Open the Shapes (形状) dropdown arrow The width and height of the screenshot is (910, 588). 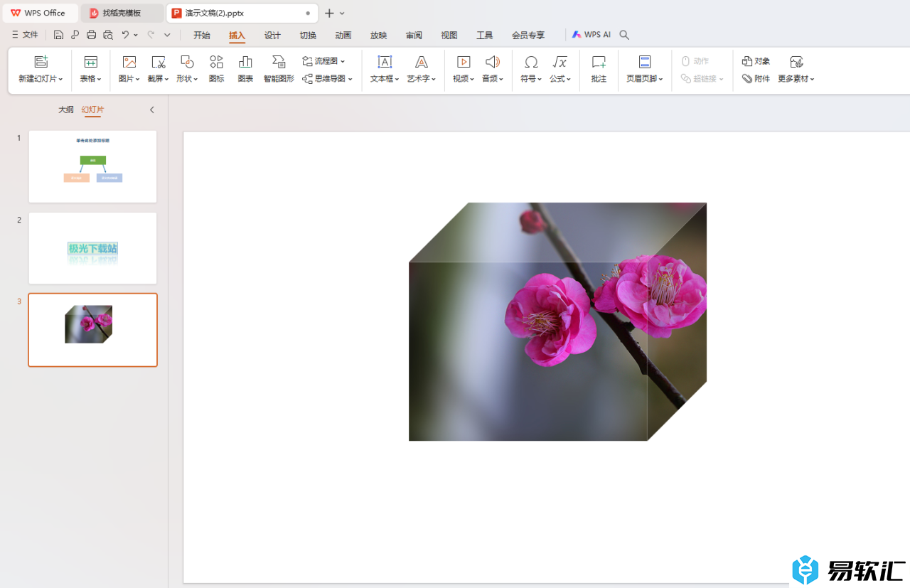pyautogui.click(x=196, y=79)
